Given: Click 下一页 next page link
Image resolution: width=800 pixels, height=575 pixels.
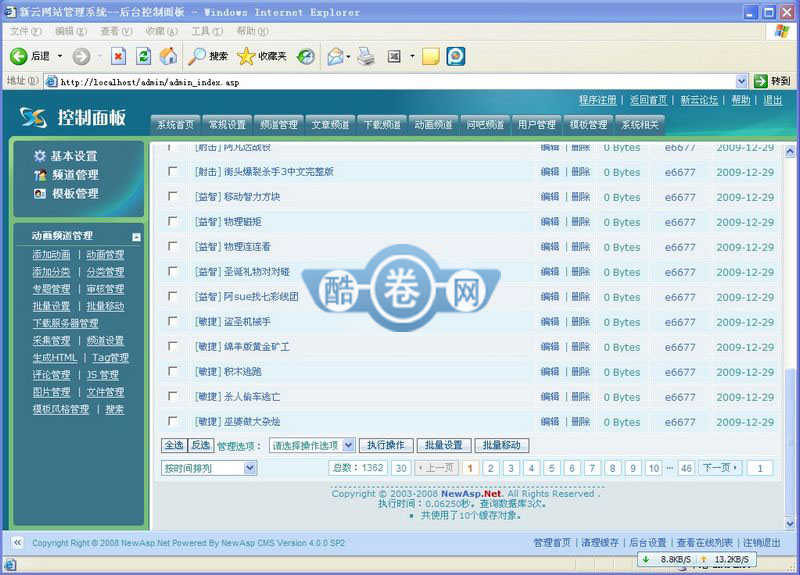Looking at the screenshot, I should coord(720,468).
